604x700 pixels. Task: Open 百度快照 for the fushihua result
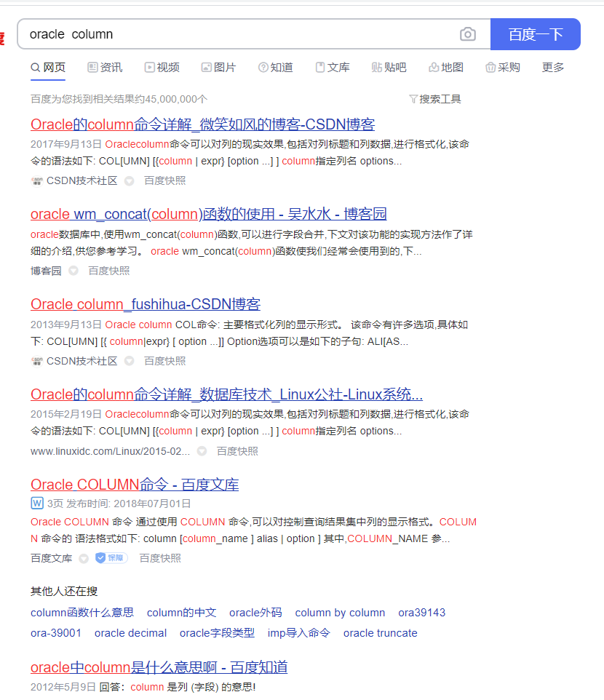click(164, 361)
